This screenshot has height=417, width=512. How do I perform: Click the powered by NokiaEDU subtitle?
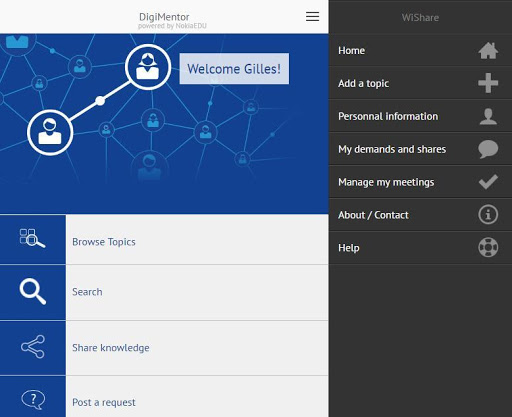point(172,26)
